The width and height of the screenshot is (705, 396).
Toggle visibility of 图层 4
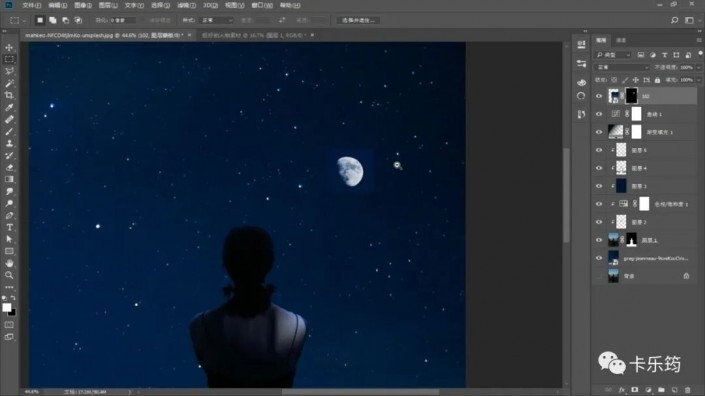[599, 168]
